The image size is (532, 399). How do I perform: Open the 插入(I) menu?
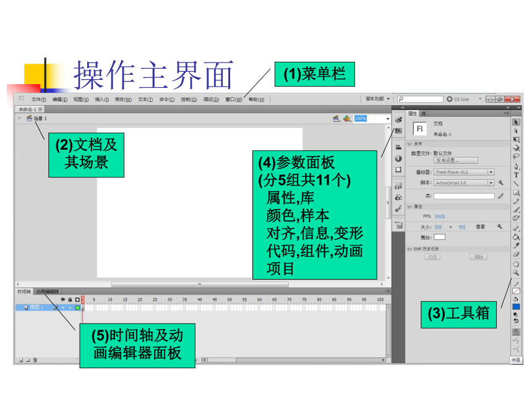102,100
